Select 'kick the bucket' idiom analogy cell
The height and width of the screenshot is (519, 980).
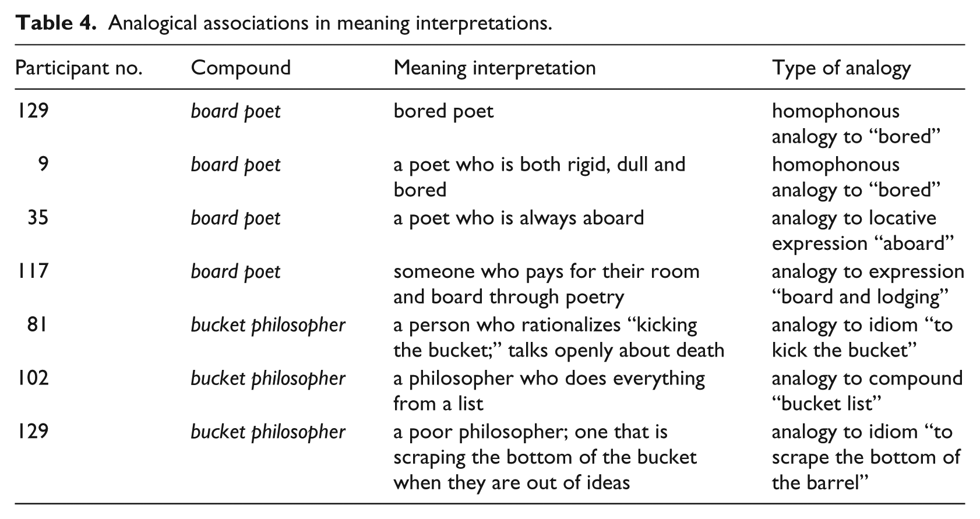pyautogui.click(x=862, y=338)
